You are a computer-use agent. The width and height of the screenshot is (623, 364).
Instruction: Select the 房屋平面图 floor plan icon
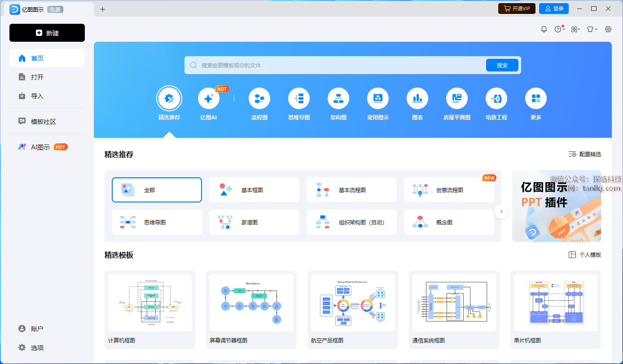click(x=456, y=99)
